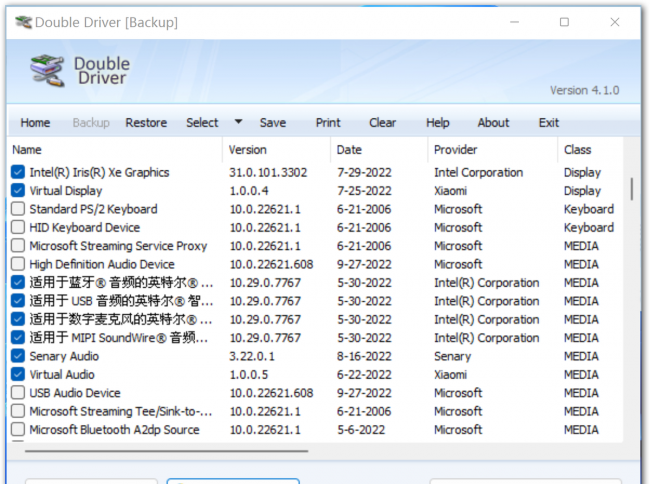Uncheck Intel(R) Iris(R) Xe Graphics driver
The height and width of the screenshot is (484, 650).
click(18, 172)
